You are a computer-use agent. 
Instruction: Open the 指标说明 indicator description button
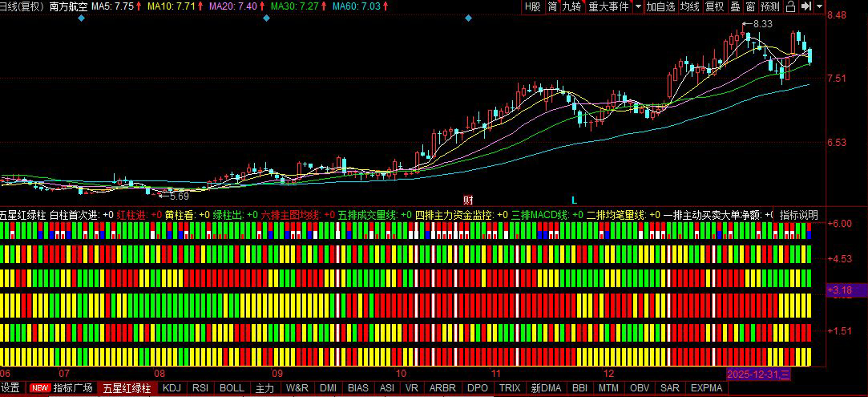click(797, 215)
